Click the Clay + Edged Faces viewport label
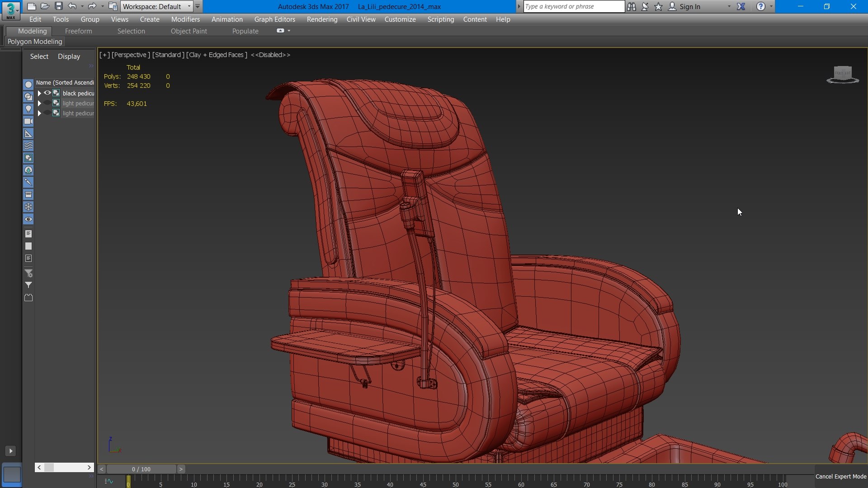 pyautogui.click(x=217, y=55)
